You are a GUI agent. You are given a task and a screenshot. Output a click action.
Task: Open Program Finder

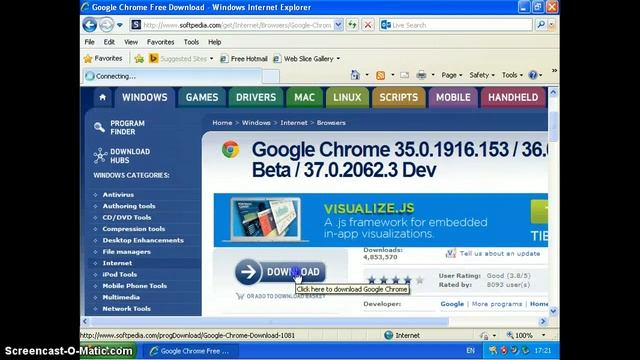[119, 127]
